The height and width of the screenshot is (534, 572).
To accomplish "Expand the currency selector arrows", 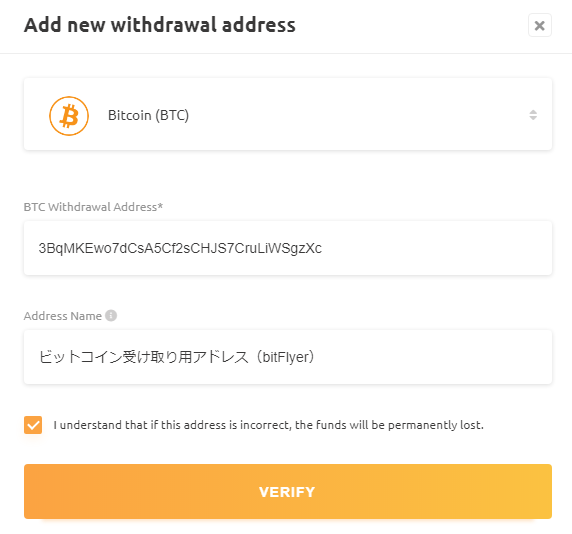I will tap(533, 115).
